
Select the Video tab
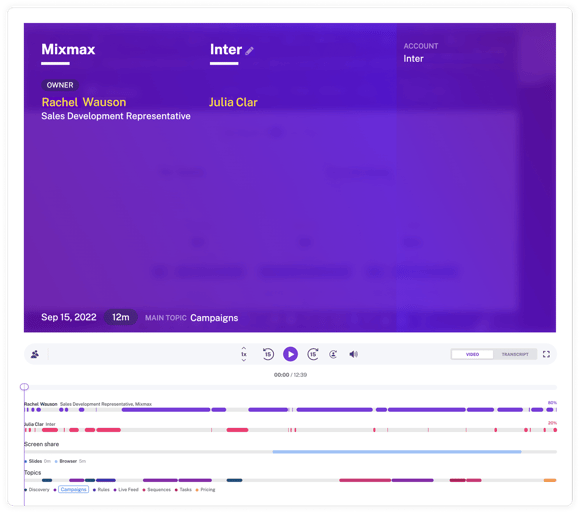tap(472, 354)
